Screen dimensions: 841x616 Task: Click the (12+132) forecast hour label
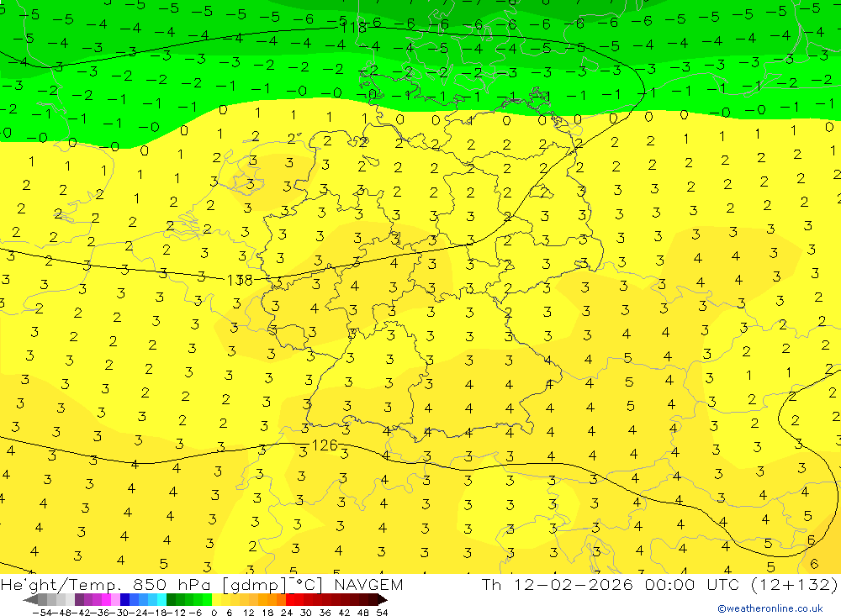[x=793, y=584]
